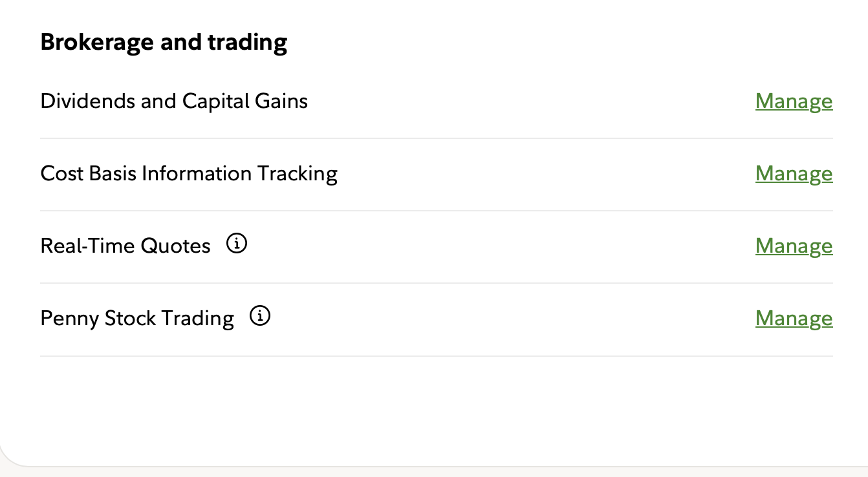
Task: Select the Dividends and Capital Gains label
Action: click(x=174, y=101)
